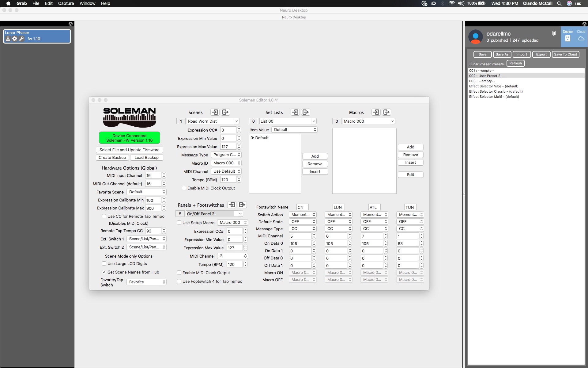Switch to the Device tab
Image resolution: width=588 pixels, height=368 pixels.
click(568, 36)
